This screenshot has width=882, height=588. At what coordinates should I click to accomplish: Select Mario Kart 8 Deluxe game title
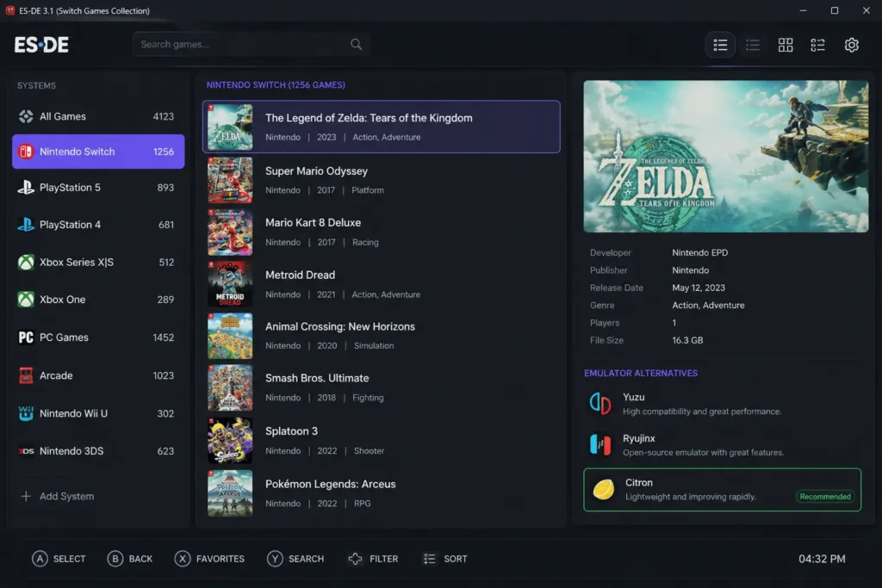click(x=313, y=223)
